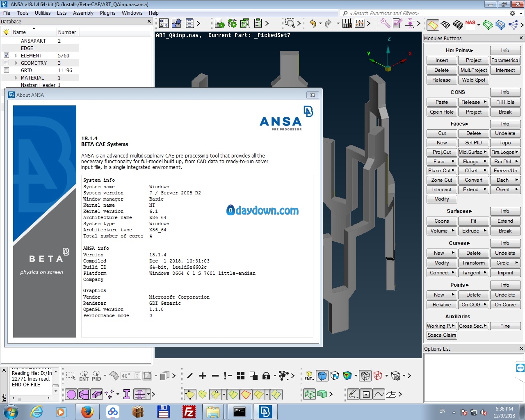Click the Space Claim button

[442, 335]
